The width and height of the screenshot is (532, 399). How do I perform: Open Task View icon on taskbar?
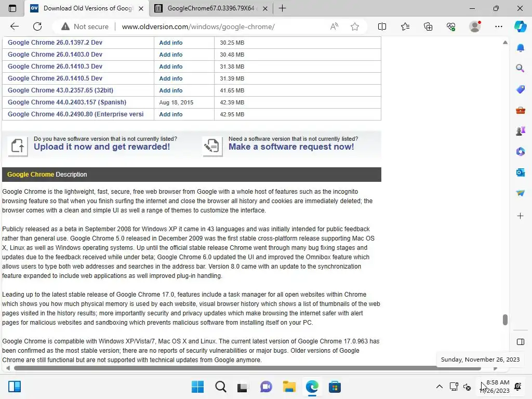click(x=242, y=387)
